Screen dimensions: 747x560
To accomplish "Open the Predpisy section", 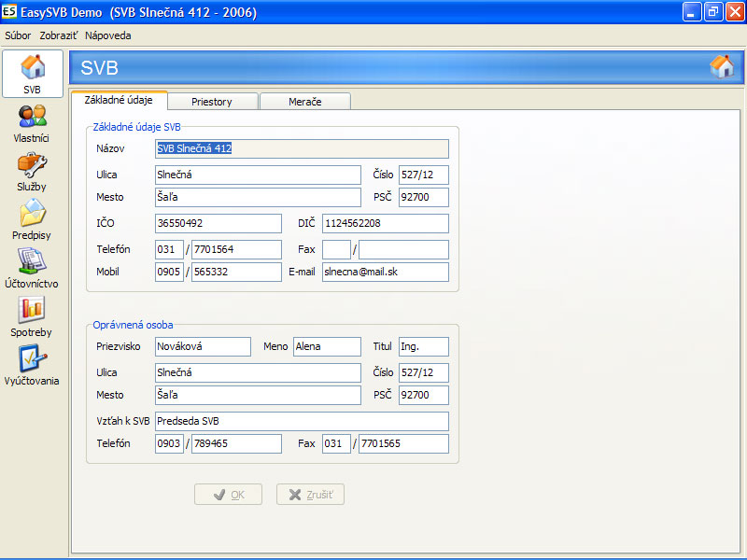I will point(32,221).
